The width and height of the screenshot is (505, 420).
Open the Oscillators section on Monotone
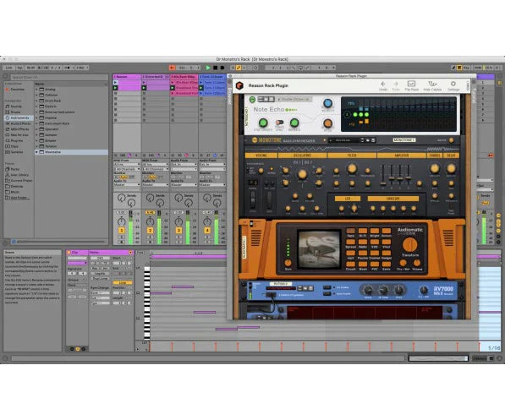[303, 155]
